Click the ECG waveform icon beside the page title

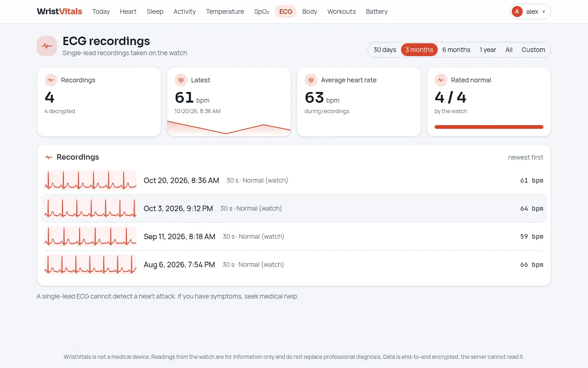click(x=47, y=46)
